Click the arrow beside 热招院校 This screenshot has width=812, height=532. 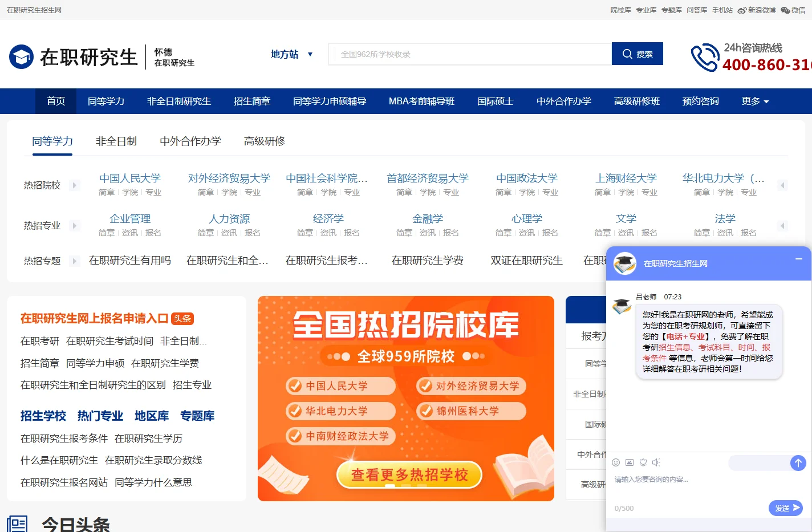(x=74, y=185)
